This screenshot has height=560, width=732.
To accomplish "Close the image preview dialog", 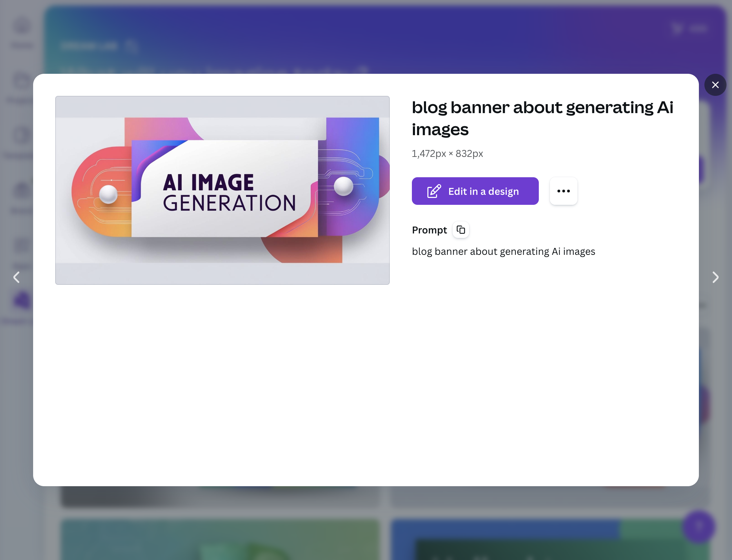I will coord(715,85).
